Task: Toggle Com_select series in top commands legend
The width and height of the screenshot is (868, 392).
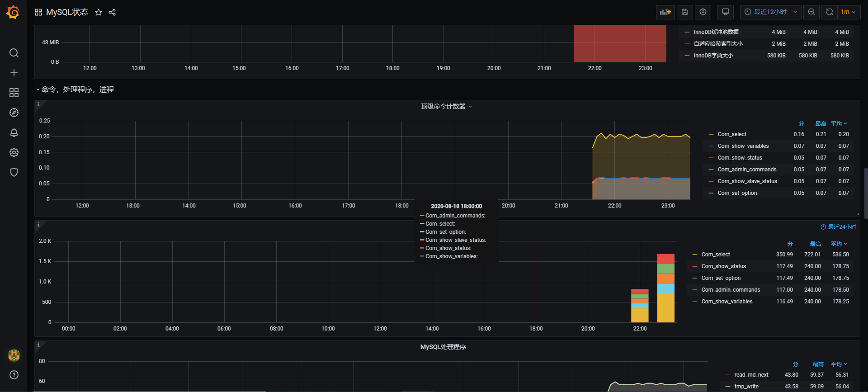Action: coord(732,134)
